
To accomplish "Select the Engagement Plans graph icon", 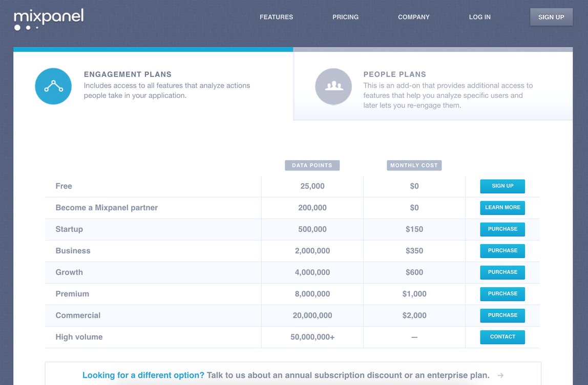I will click(53, 86).
